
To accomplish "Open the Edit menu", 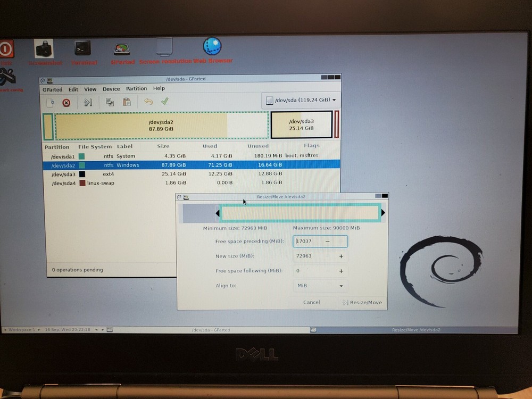I will pyautogui.click(x=73, y=89).
